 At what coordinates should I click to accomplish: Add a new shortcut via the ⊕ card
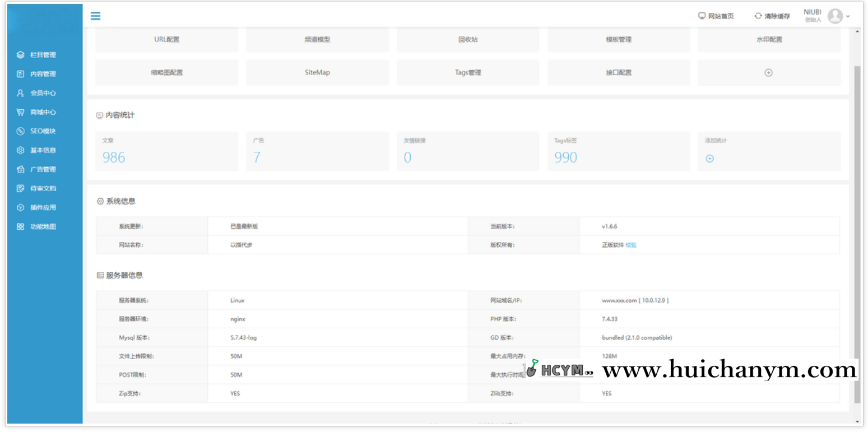pos(768,72)
